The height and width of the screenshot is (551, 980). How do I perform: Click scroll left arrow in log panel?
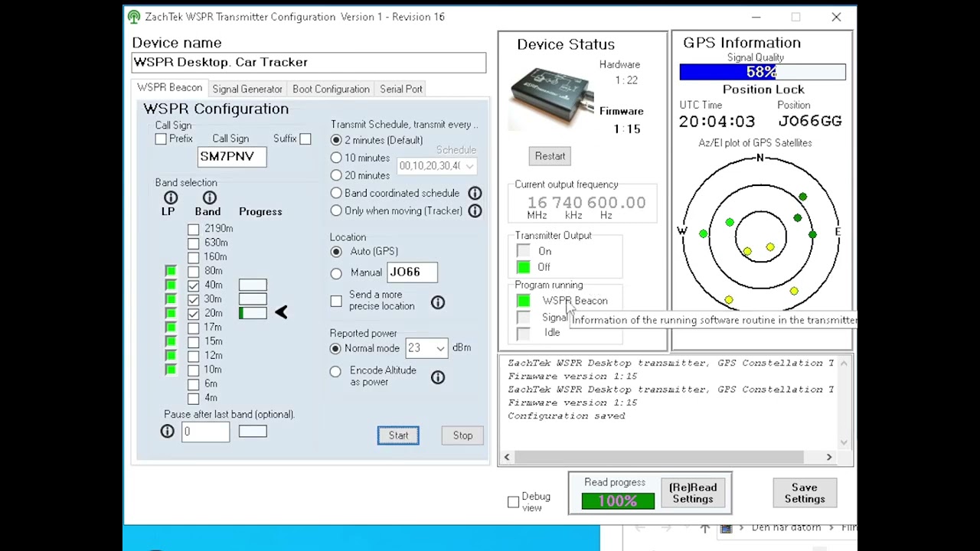click(507, 457)
